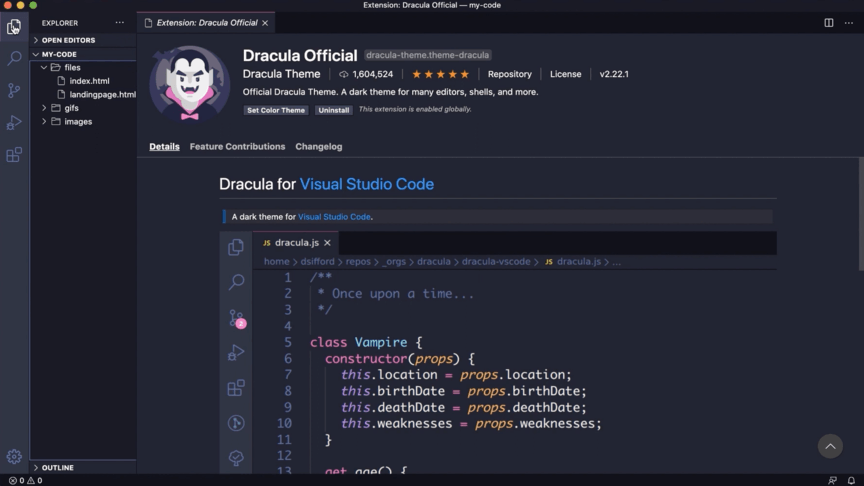Open Visual Studio Code link in description quote

(x=334, y=217)
